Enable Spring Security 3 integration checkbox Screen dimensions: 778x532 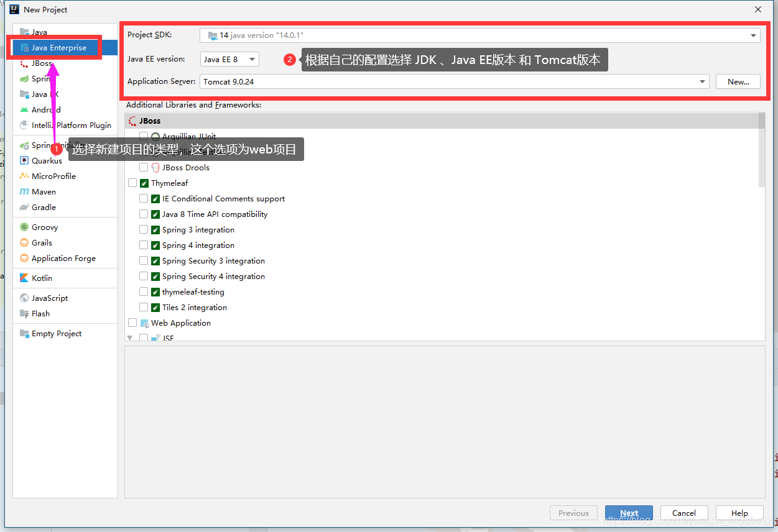point(144,261)
